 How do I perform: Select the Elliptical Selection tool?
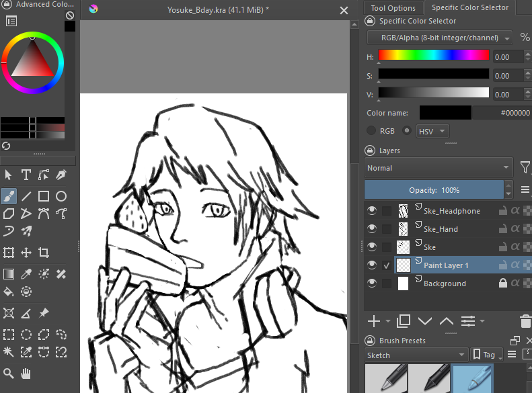coord(26,335)
